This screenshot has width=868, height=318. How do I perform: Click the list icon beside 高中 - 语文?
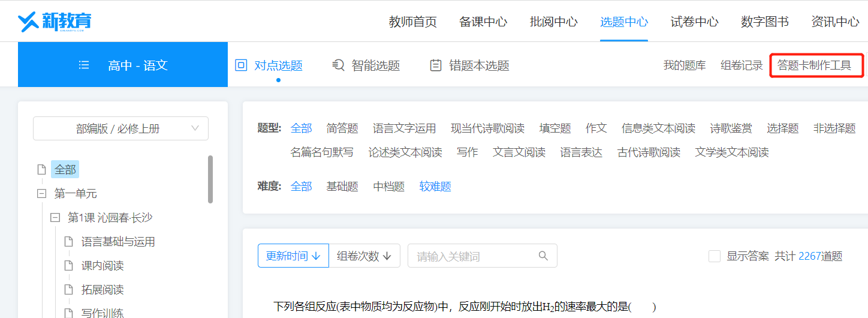84,65
